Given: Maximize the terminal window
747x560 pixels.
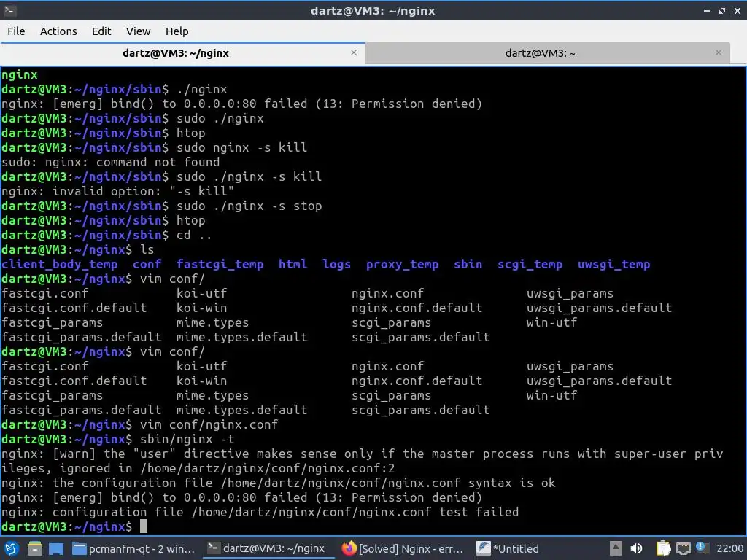Looking at the screenshot, I should point(722,10).
